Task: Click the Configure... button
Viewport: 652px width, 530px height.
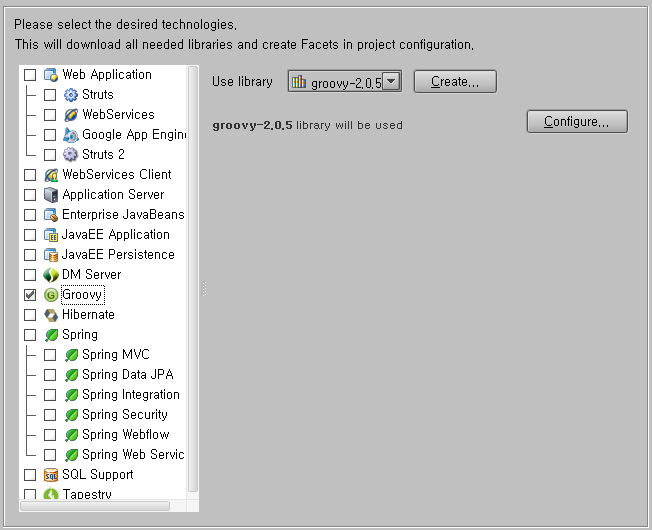Action: [577, 121]
